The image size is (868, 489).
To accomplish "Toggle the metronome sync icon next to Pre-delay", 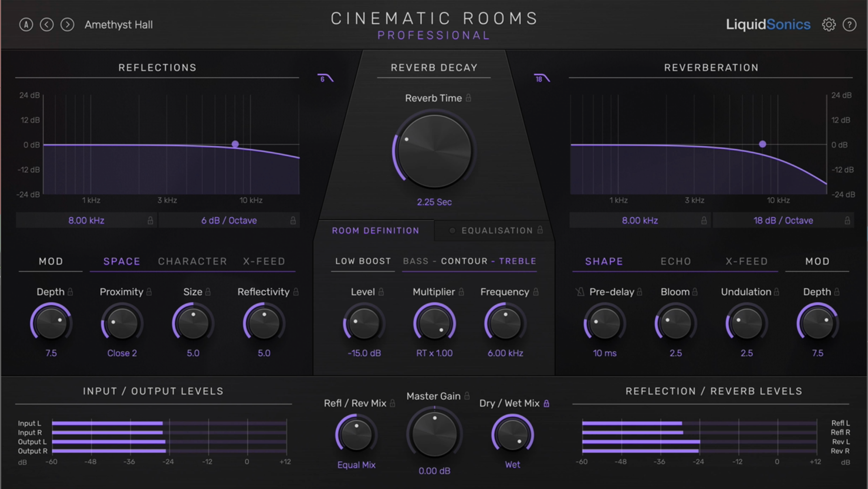I will click(580, 292).
